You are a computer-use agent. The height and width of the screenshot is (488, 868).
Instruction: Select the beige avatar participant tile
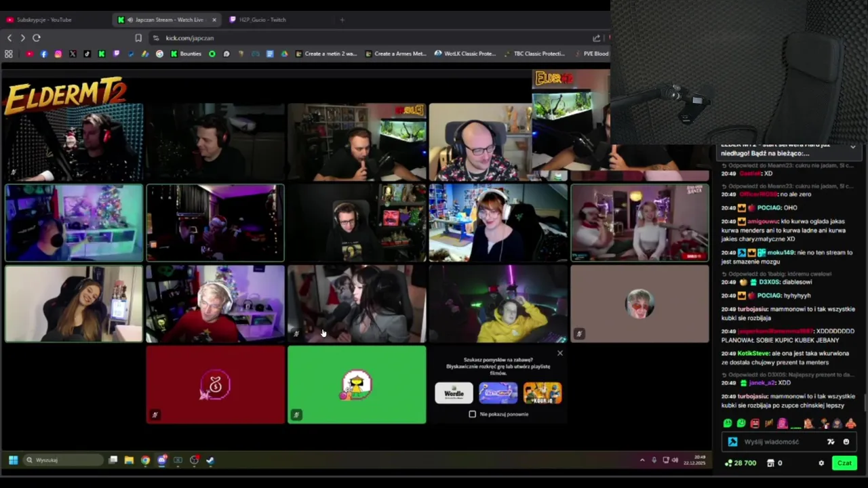(x=639, y=304)
